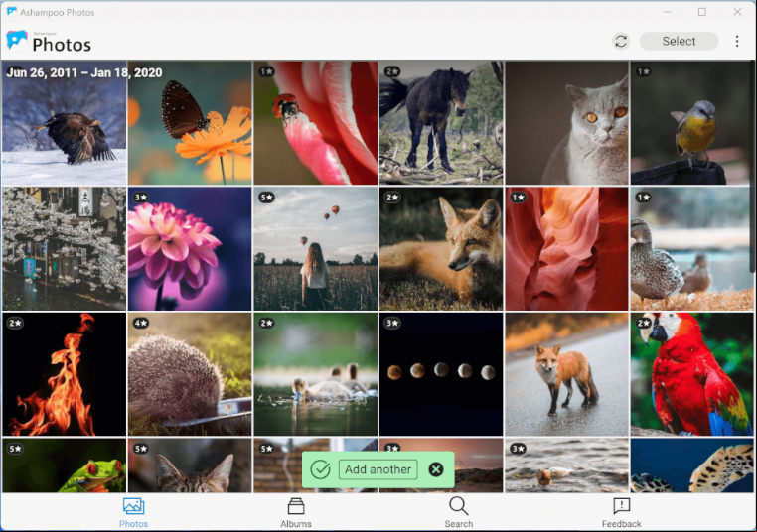This screenshot has height=532, width=757.
Task: Click the 3-star badge on dahlia photo
Action: (x=141, y=198)
